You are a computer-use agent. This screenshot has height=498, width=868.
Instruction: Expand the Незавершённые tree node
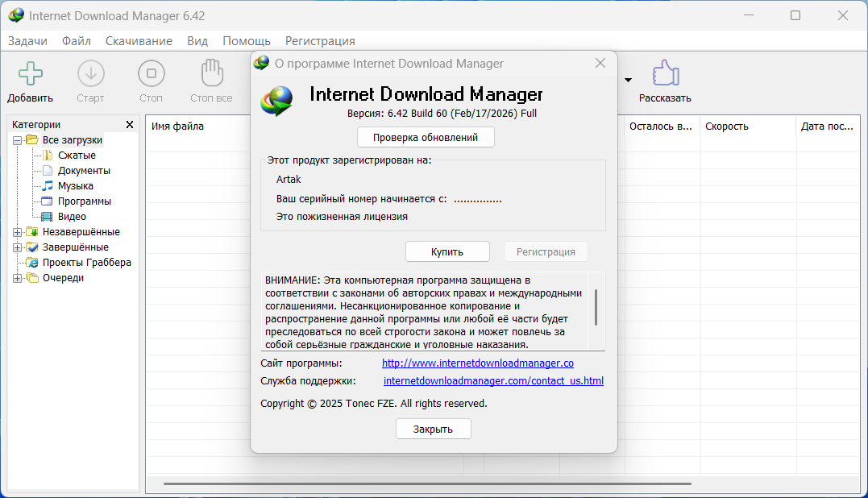(x=17, y=232)
